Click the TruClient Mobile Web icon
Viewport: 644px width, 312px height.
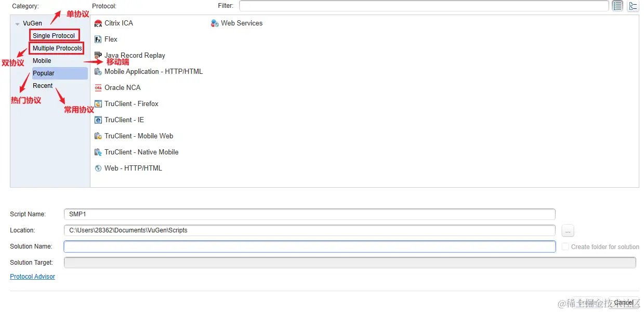[x=98, y=136]
